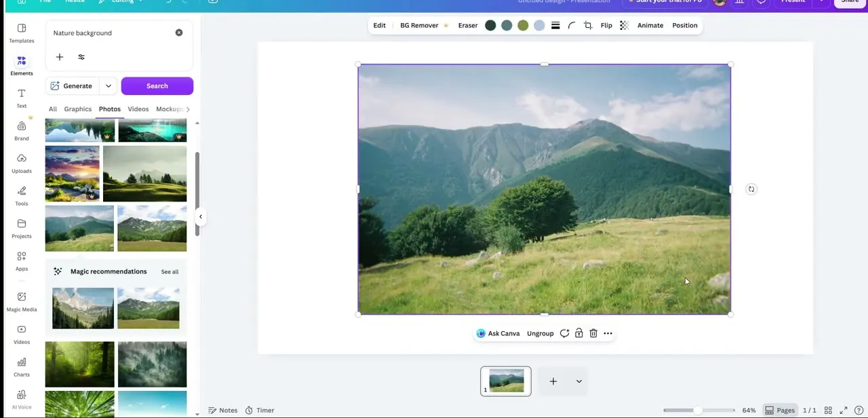Switch to the All tab
This screenshot has height=418, width=868.
click(x=53, y=109)
